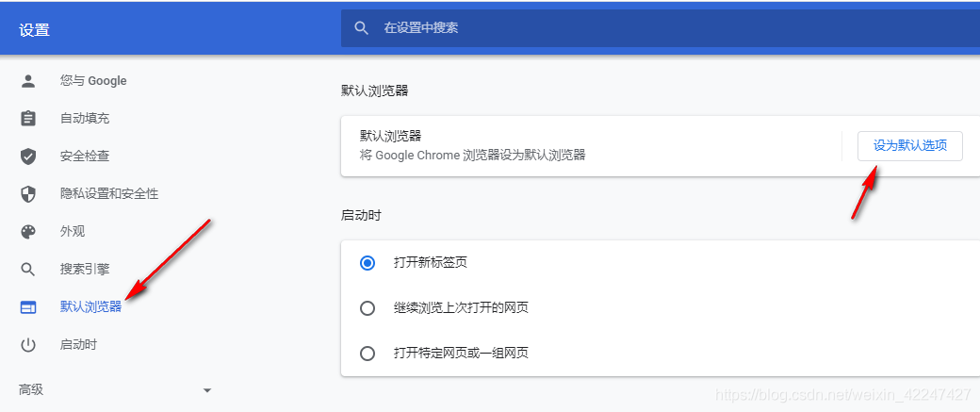This screenshot has height=412, width=980.
Task: Open 隐私设置和安全性 in the sidebar
Action: [x=109, y=194]
